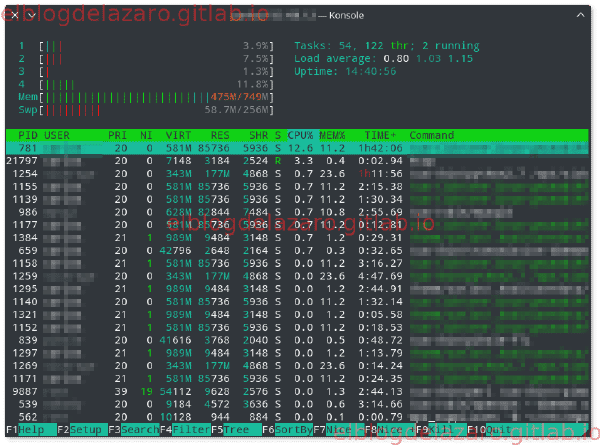Click the TIME+ column header
Image resolution: width=600 pixels, height=446 pixels.
click(380, 135)
